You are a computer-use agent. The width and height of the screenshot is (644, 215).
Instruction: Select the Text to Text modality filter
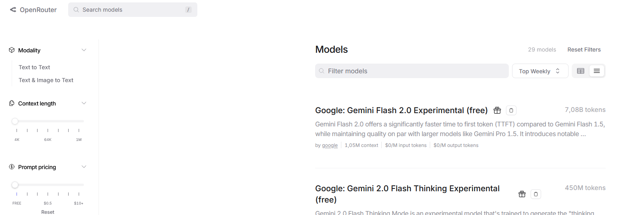[34, 67]
